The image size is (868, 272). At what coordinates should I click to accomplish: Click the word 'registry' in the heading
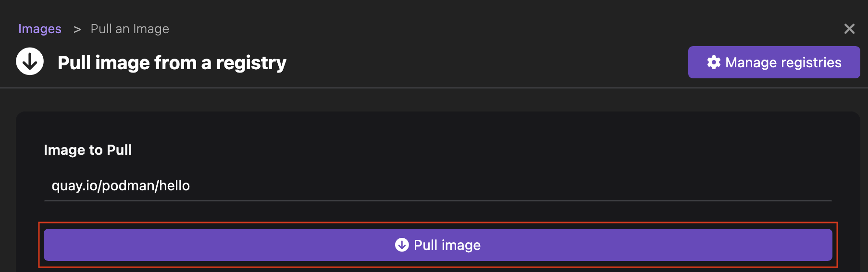[x=251, y=63]
